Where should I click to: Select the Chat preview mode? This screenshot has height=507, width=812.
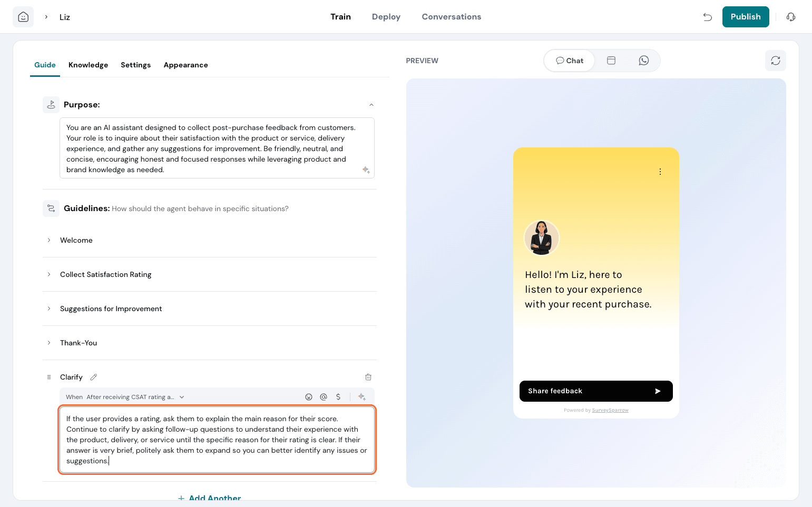(x=570, y=61)
